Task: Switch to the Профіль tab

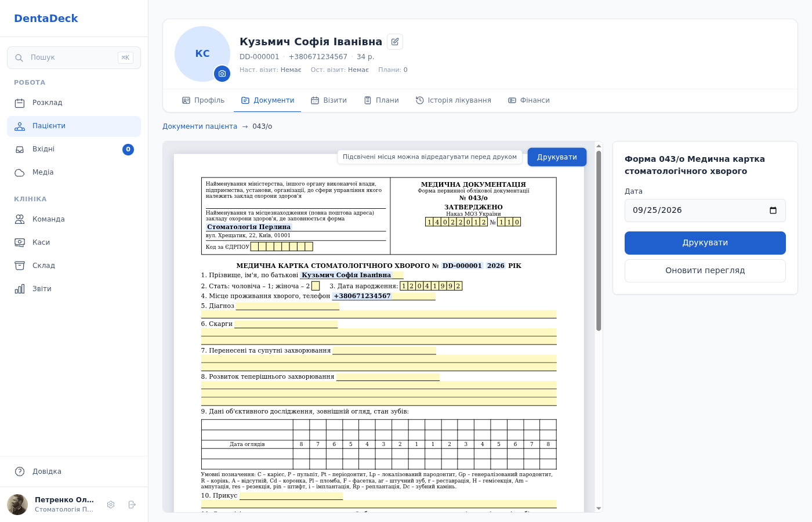Action: point(204,100)
